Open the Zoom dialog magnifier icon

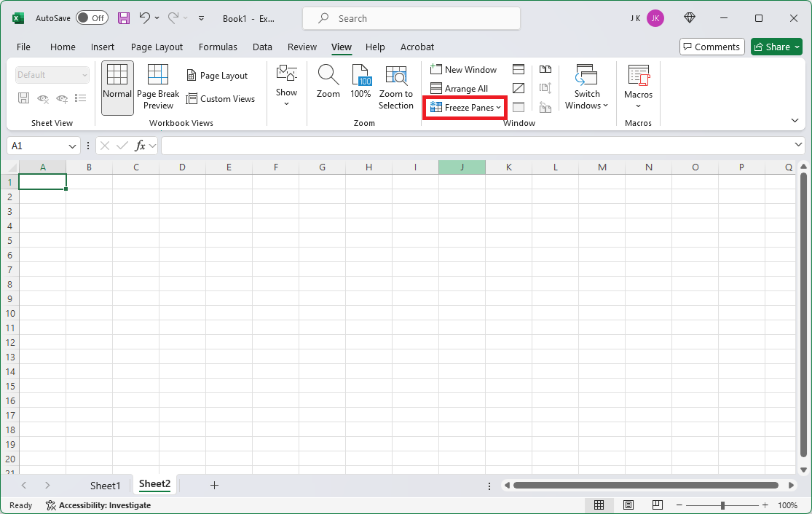coord(328,75)
